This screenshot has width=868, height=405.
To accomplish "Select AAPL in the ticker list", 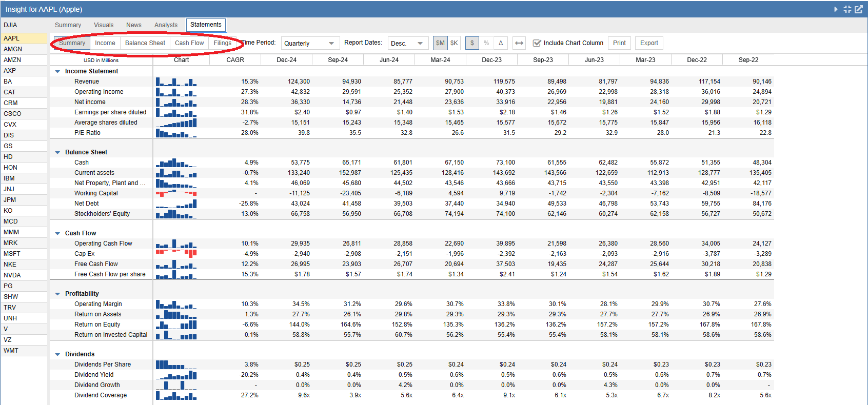I will pos(24,38).
